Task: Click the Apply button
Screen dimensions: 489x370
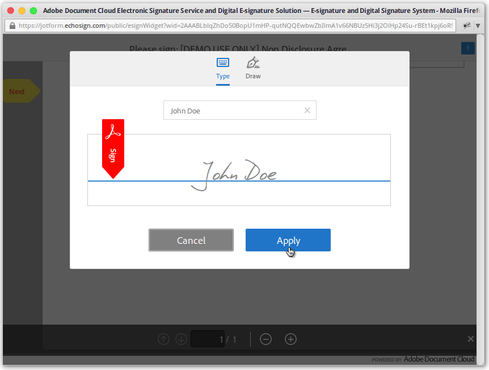Action: (288, 240)
